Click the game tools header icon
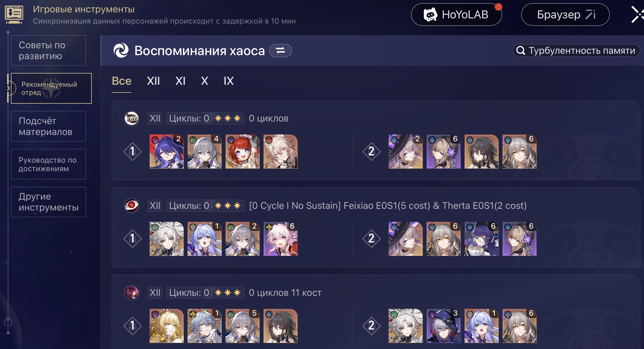Image resolution: width=644 pixels, height=349 pixels. click(x=14, y=14)
